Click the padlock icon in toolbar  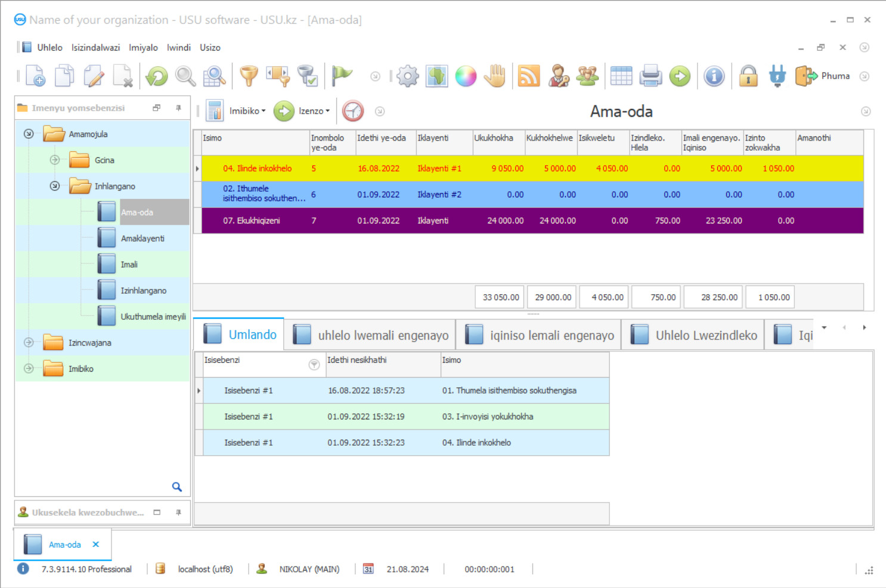[748, 76]
